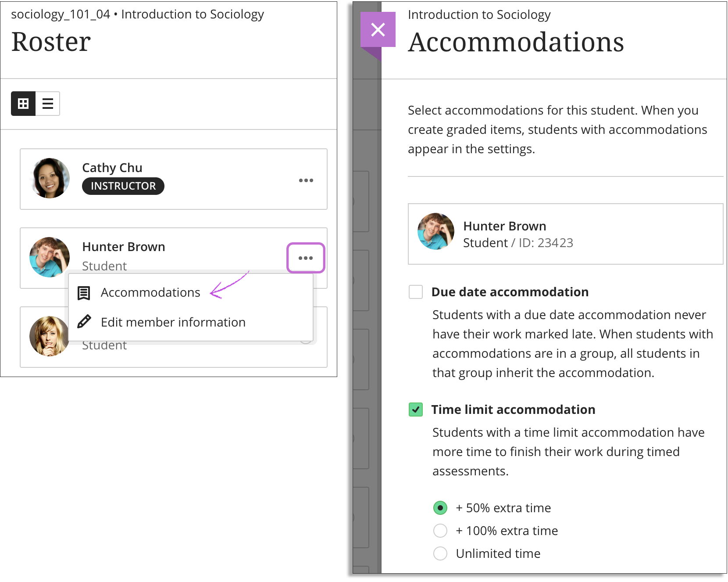
Task: Enable Due date accommodation checkbox
Action: [x=415, y=292]
